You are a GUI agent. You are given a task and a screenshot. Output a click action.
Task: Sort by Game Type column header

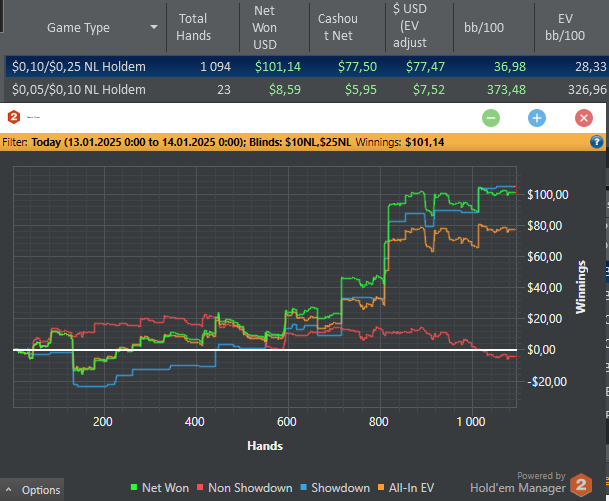tap(78, 28)
